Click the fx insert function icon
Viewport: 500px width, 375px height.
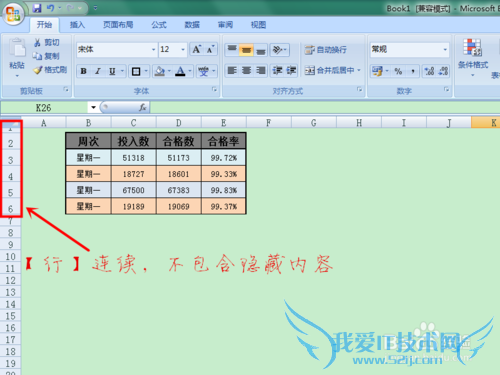[x=143, y=107]
